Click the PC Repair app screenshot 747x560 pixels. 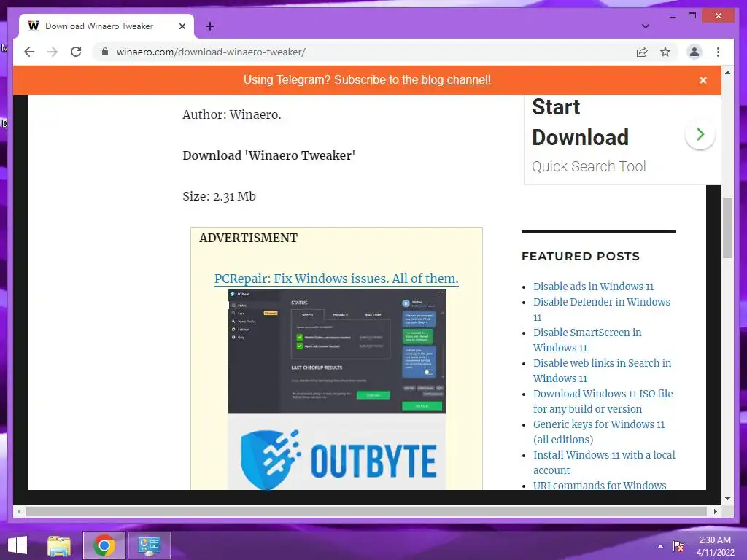(x=336, y=351)
